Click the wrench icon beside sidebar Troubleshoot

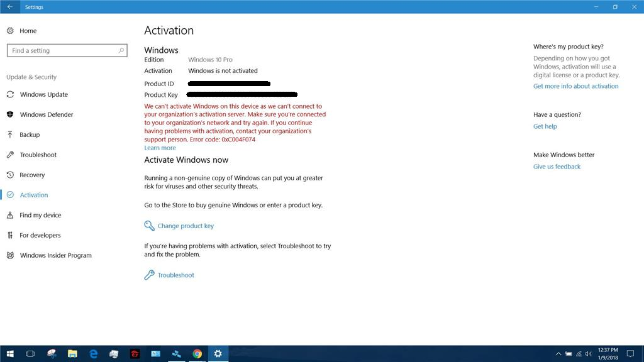(x=10, y=155)
